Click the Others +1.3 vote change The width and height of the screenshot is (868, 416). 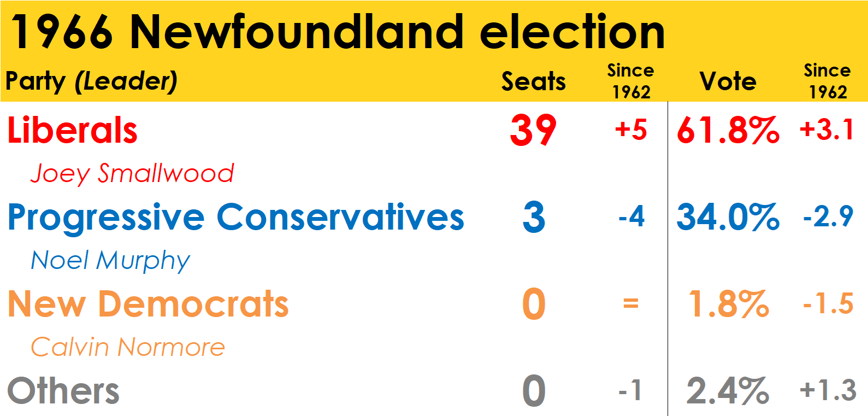point(828,391)
